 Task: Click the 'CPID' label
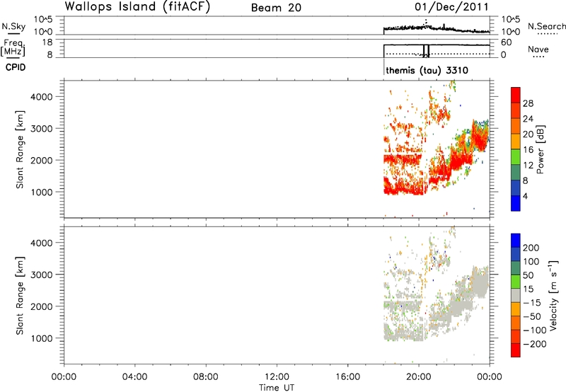tap(16, 67)
